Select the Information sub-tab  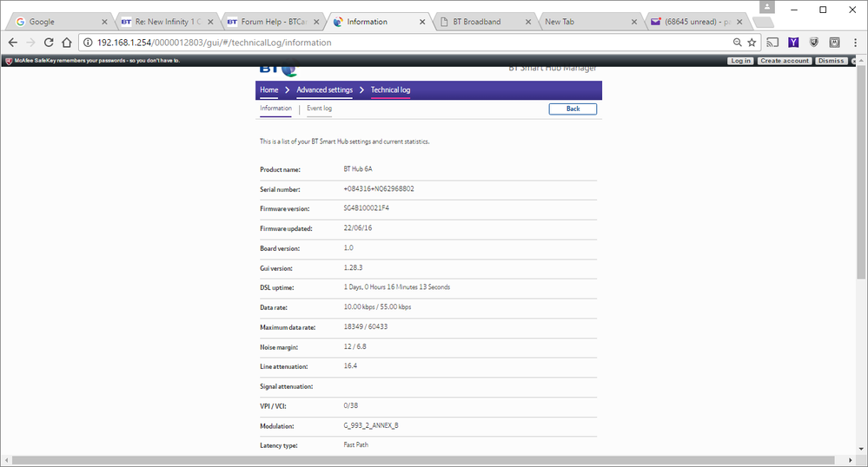[275, 109]
